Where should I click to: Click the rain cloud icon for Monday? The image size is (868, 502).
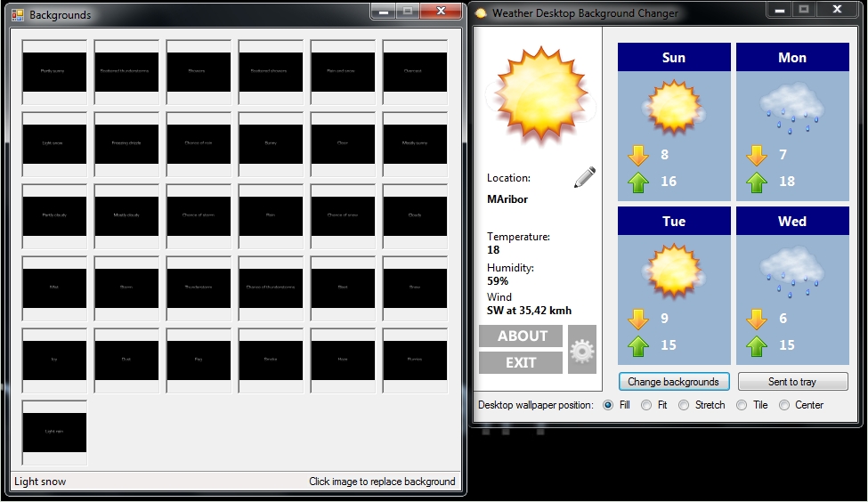point(791,108)
